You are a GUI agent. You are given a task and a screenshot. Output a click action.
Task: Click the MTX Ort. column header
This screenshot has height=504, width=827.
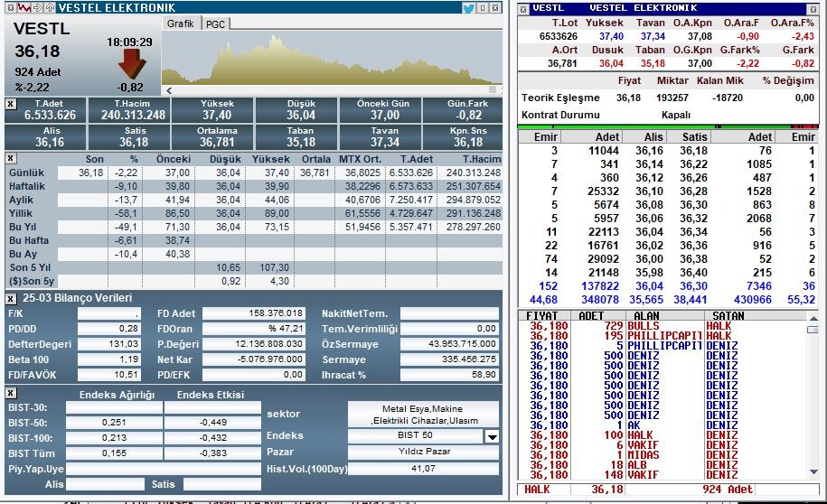click(360, 159)
